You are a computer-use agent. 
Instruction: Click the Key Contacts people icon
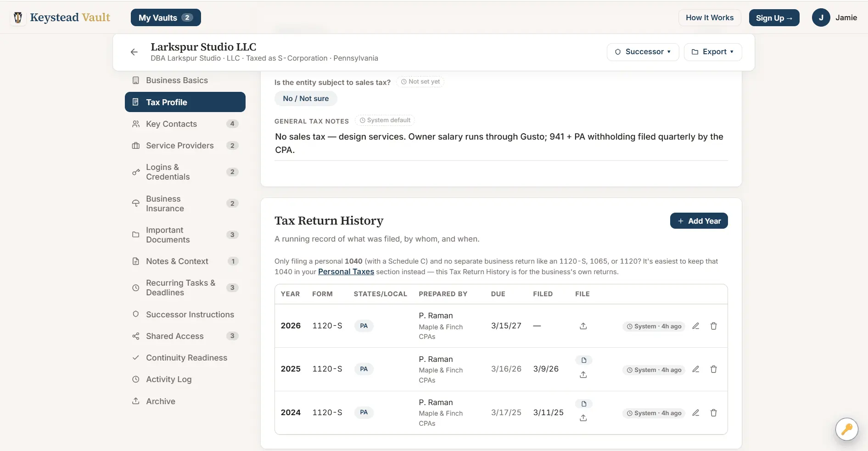coord(136,124)
